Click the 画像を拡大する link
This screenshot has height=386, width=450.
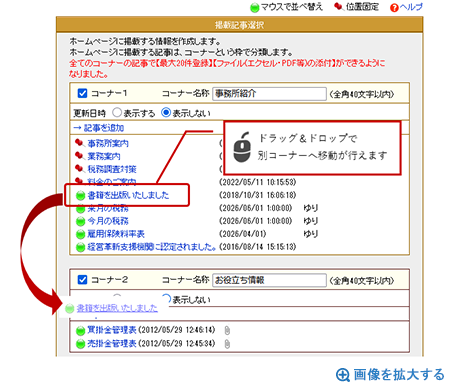399,374
